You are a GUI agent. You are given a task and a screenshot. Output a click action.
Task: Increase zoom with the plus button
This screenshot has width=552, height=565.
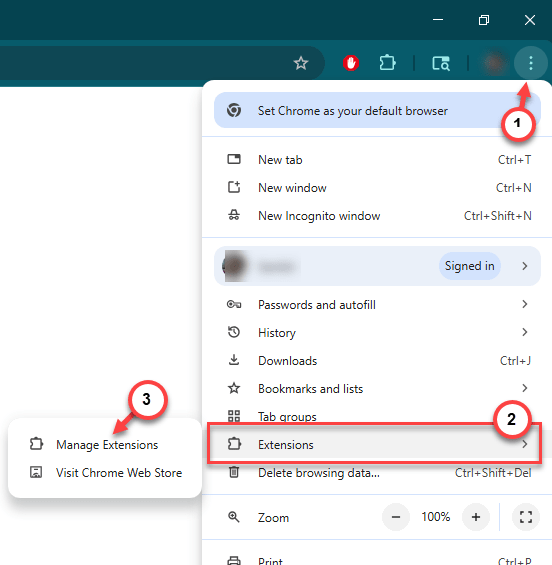point(476,517)
